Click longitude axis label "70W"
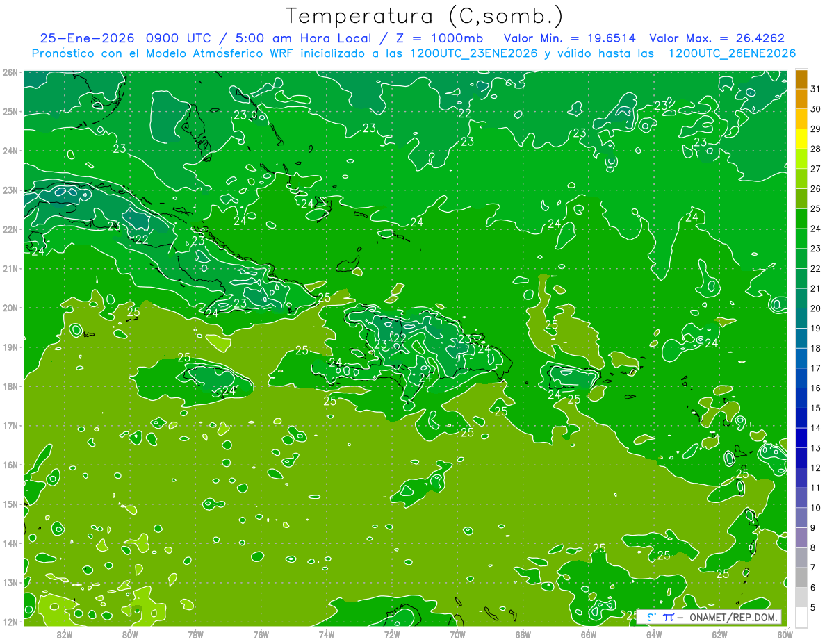 point(457,634)
